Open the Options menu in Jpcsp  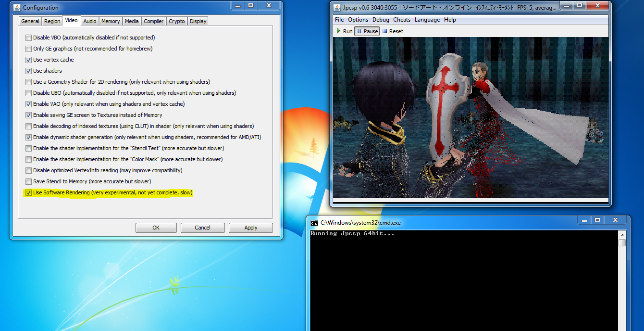click(x=358, y=20)
